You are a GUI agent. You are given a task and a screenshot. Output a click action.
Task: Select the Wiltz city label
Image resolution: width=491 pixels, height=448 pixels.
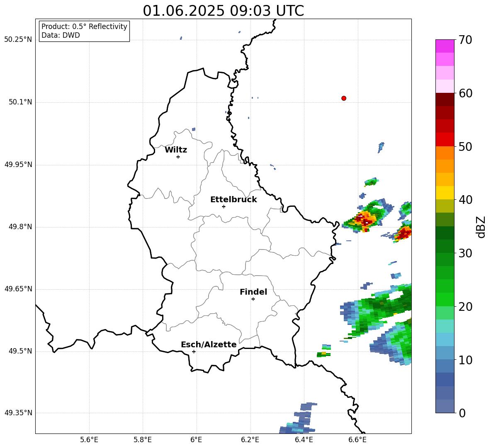coord(176,150)
